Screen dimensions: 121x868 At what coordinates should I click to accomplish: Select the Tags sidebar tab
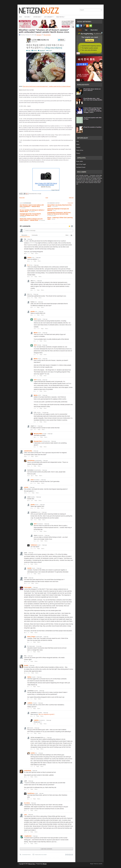point(86,30)
